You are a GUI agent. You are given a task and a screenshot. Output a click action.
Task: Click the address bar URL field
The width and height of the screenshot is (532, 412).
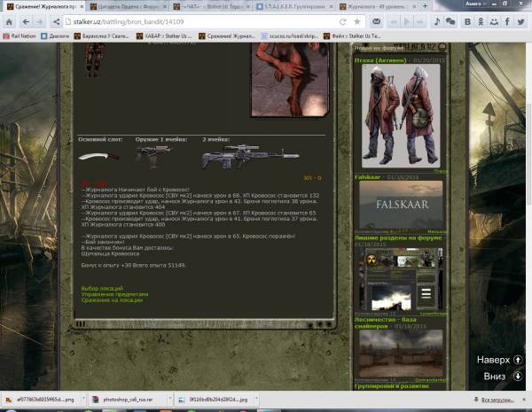[204, 22]
